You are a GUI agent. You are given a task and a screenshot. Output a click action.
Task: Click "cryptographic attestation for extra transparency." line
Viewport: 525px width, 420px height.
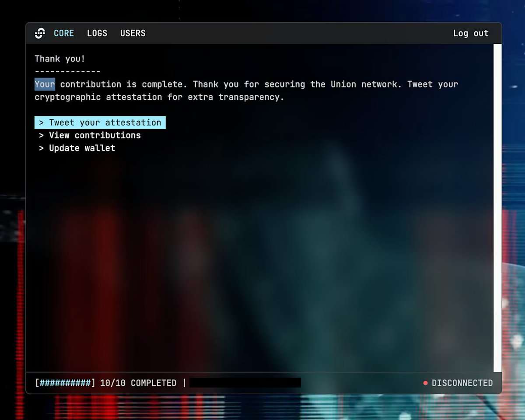(x=159, y=97)
